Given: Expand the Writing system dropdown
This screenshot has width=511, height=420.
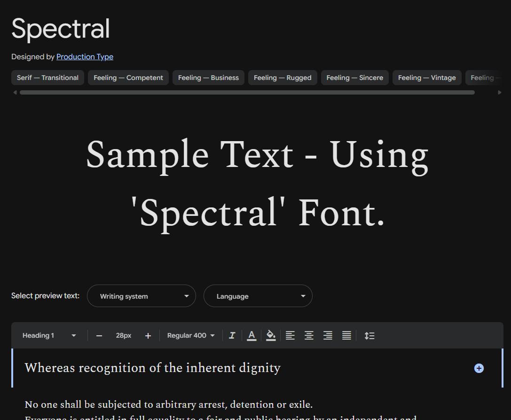Looking at the screenshot, I should (x=142, y=296).
